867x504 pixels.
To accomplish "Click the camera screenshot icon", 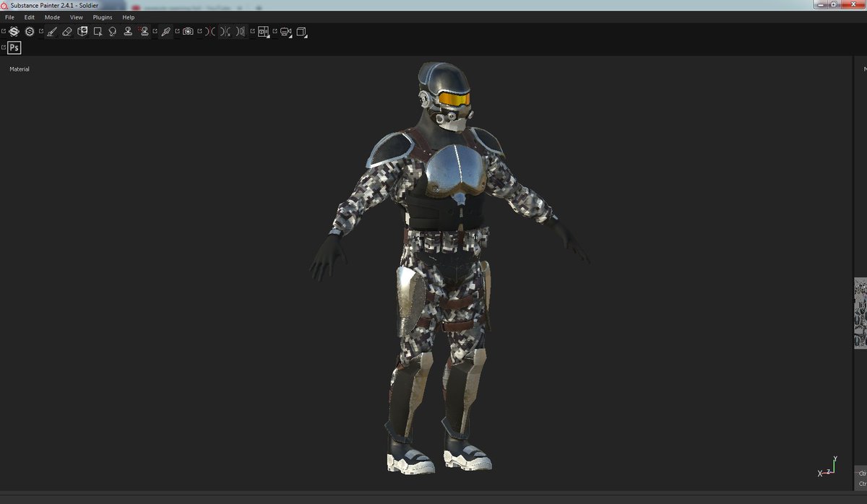I will click(x=188, y=32).
